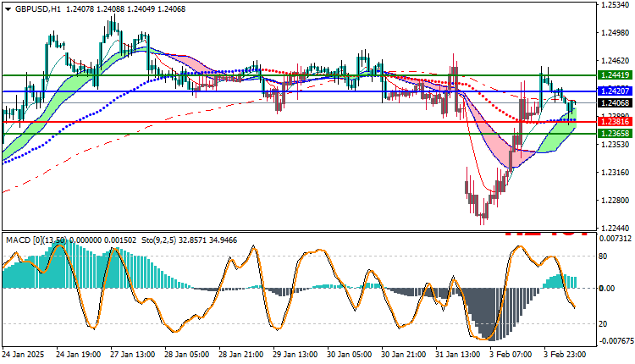
Task: Click the 27 Jan 13:00 time axis label
Action: point(133,355)
